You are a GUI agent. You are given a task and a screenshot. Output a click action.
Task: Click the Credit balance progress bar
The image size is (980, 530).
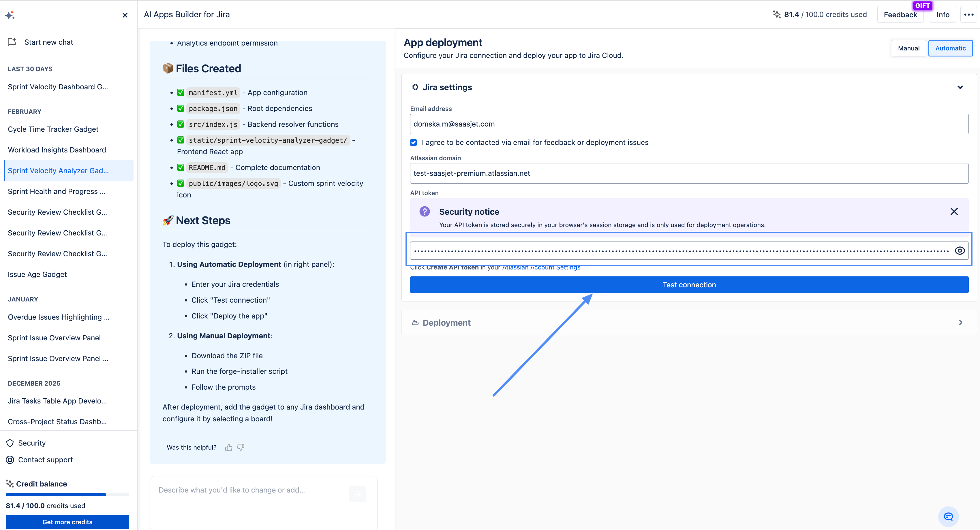pos(67,495)
